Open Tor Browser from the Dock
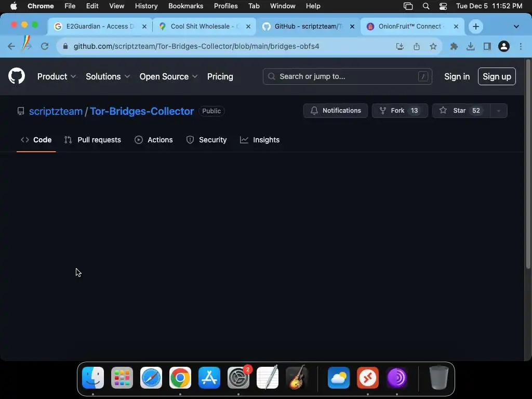This screenshot has height=399, width=532. tap(396, 378)
